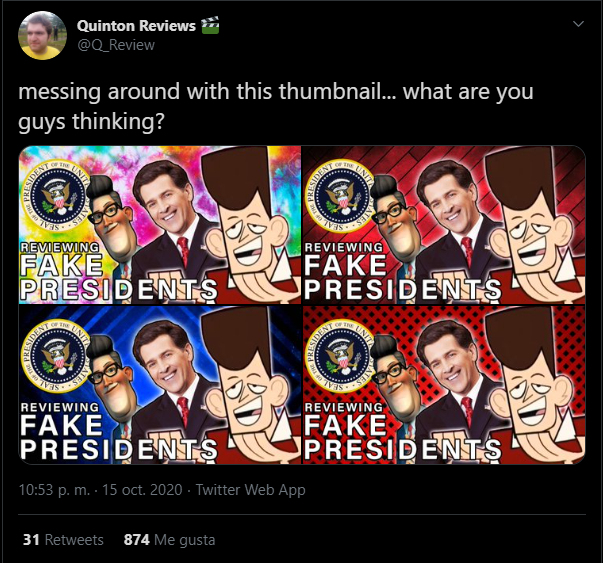
Task: Click the clapperboard emoji beside the name
Action: 210,25
